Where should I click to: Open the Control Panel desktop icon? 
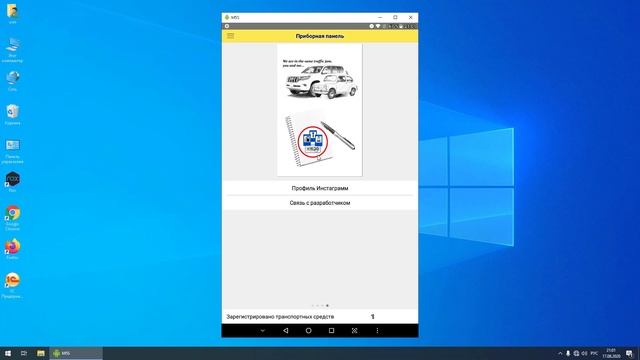(13, 151)
